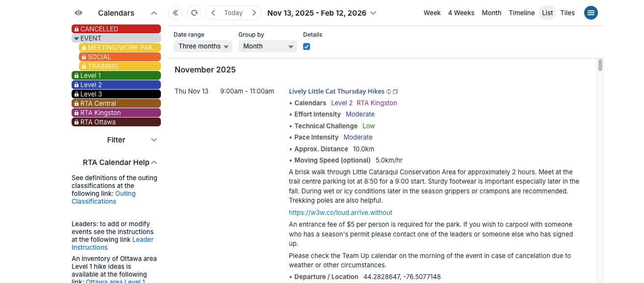Switch to Timeline view

(521, 13)
